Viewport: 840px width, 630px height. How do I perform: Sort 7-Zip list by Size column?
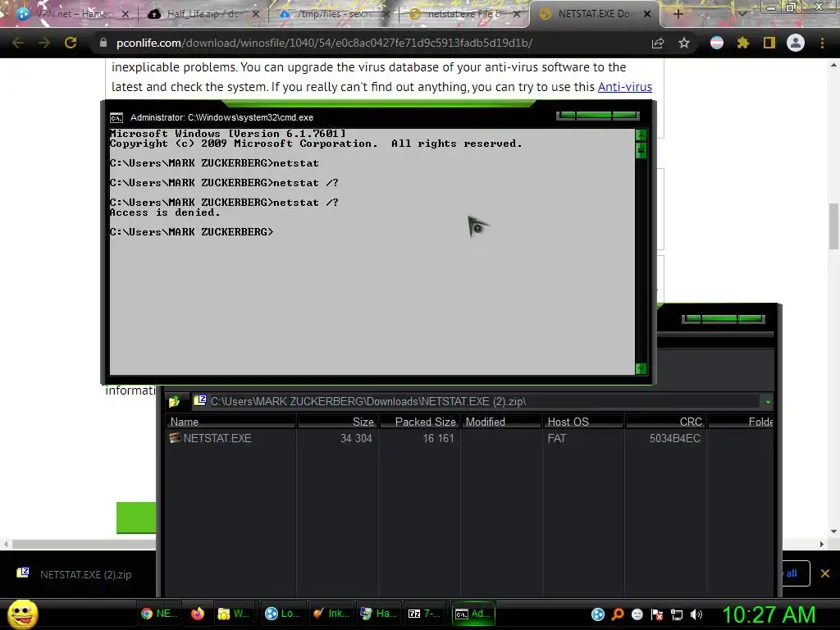[x=337, y=422]
